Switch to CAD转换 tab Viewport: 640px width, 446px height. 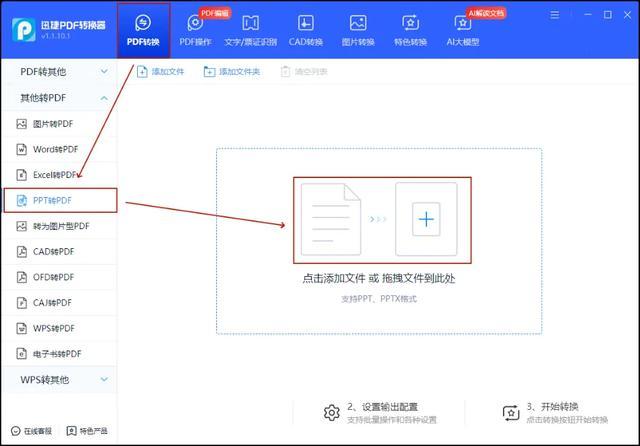[x=306, y=30]
